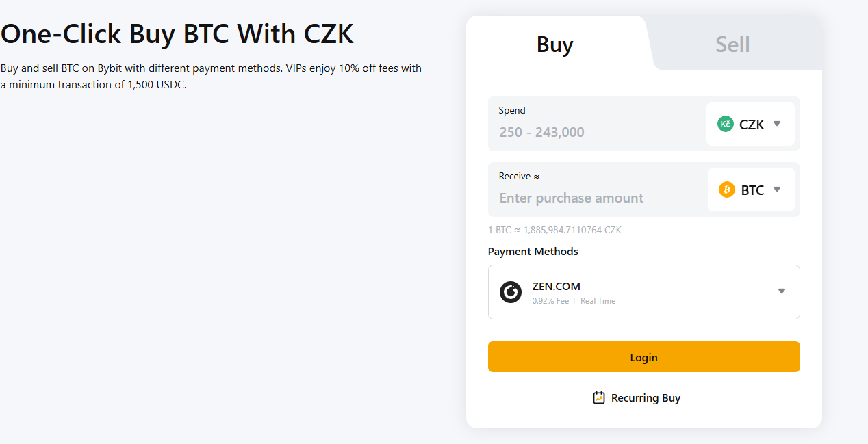Screen dimensions: 868x444
Task: Click the 1 BTC exchange rate text
Action: 554,230
